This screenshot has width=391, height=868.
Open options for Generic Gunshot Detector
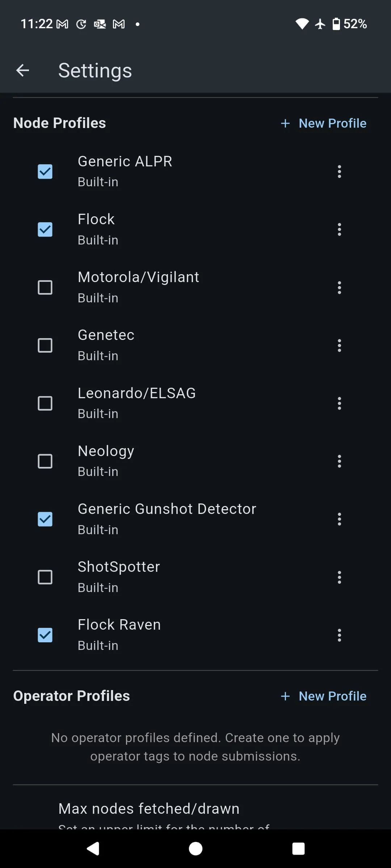click(339, 519)
